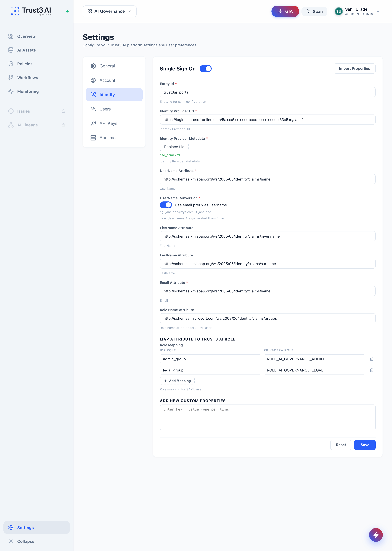Screen dimensions: 392x551
Task: Click the green status dot near logo
Action: point(67,11)
